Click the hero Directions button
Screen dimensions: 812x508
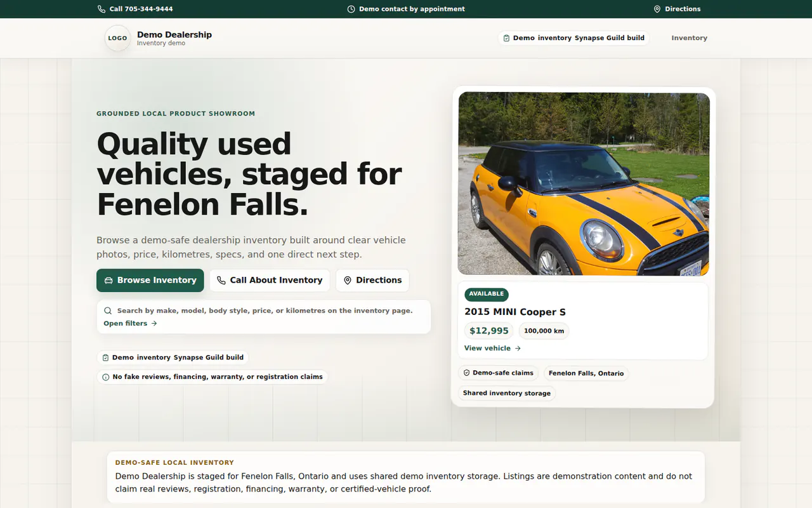click(x=372, y=280)
